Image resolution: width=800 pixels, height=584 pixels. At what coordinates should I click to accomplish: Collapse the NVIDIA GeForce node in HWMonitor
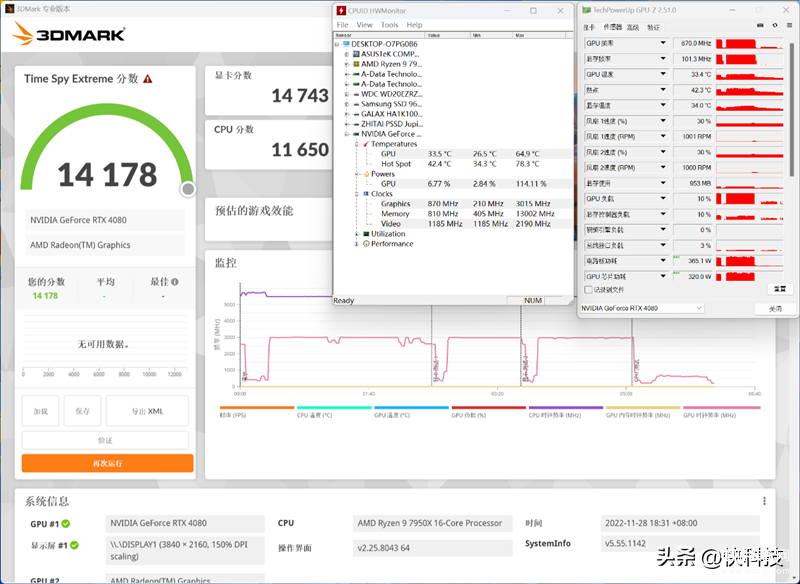[x=346, y=134]
